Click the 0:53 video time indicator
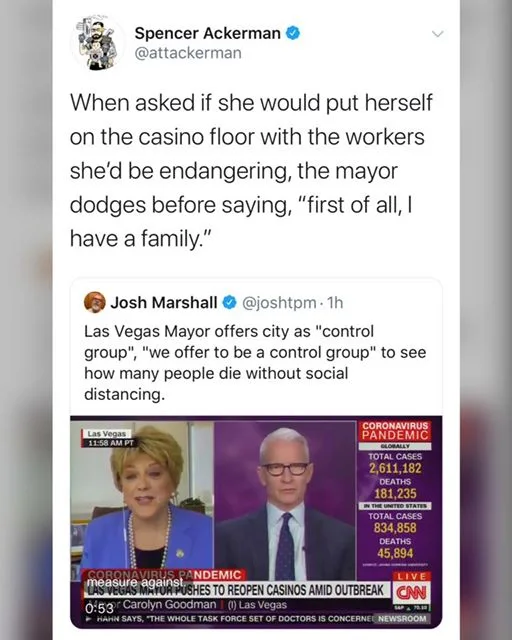 tap(99, 609)
